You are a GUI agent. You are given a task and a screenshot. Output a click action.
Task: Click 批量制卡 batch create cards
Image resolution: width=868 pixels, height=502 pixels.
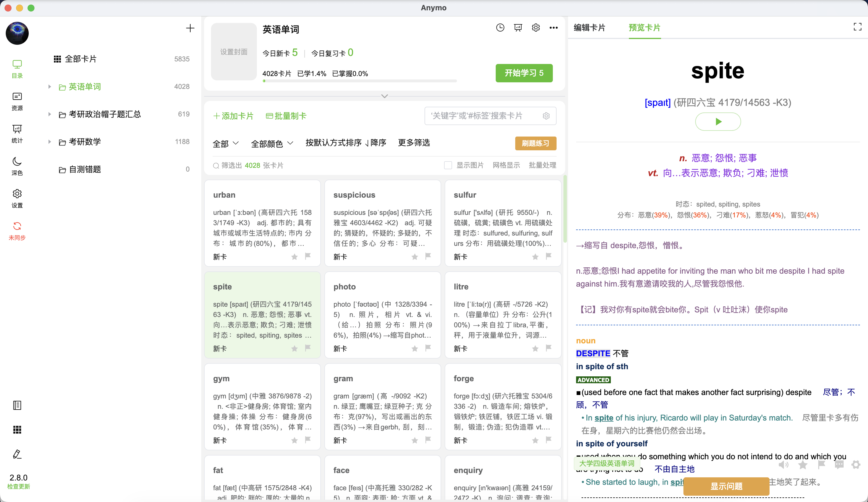click(x=286, y=116)
